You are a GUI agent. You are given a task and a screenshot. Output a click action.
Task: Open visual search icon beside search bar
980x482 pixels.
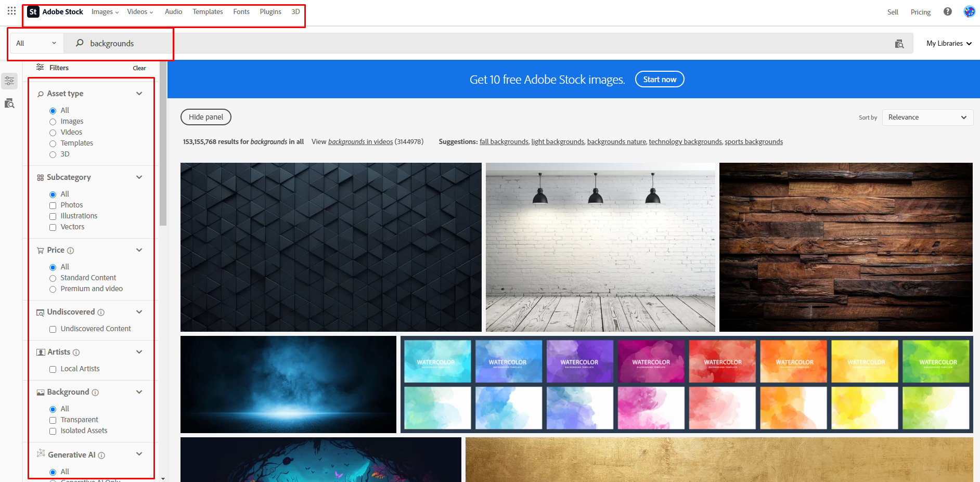899,43
